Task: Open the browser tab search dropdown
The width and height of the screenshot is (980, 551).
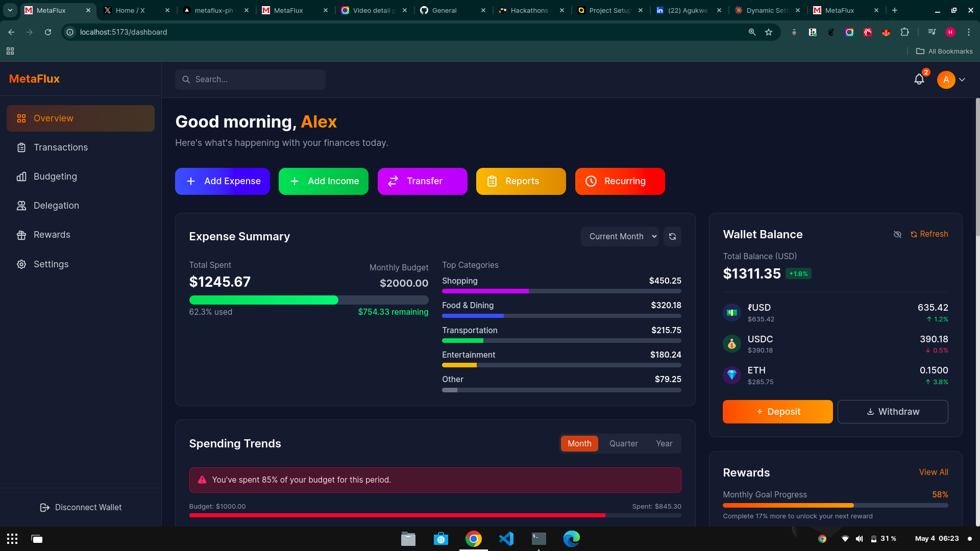Action: point(10,10)
